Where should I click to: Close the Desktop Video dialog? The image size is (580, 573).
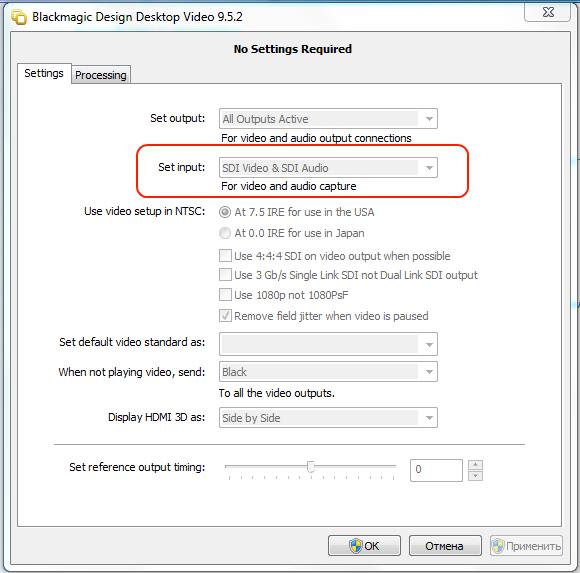point(547,12)
